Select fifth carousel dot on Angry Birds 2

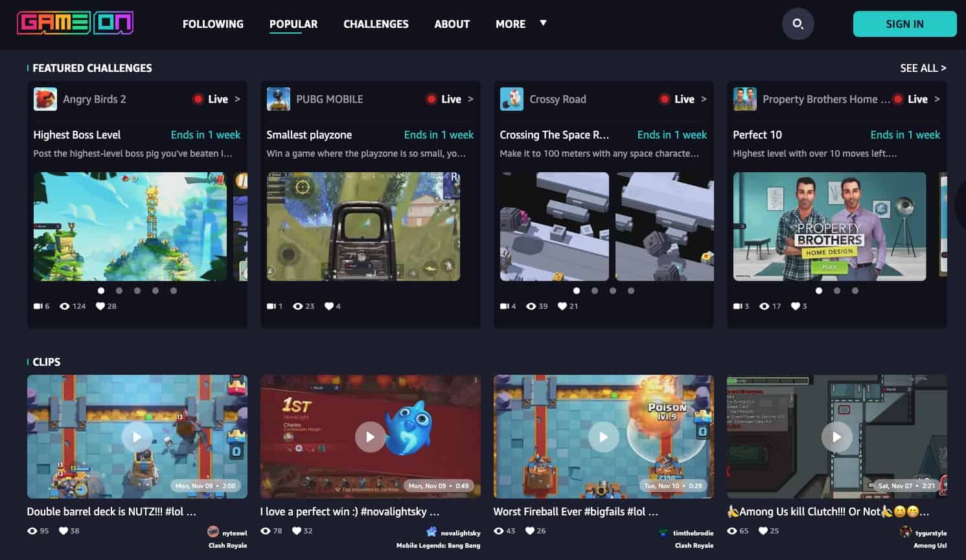pos(174,291)
